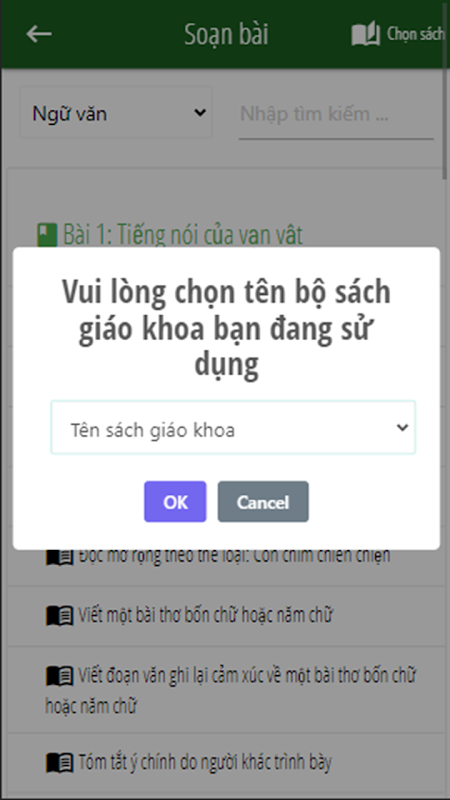Open lesson Viết đoạn văn ghi lại cảm xúc

(231, 691)
